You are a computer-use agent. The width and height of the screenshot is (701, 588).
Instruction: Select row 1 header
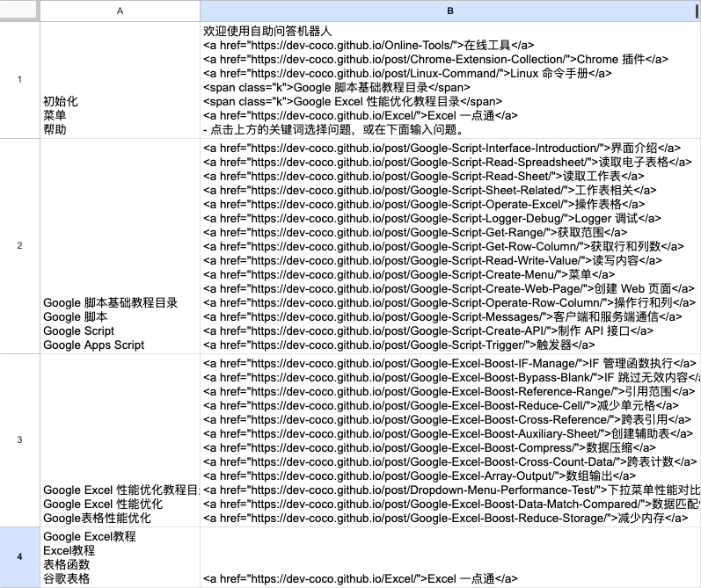point(19,79)
